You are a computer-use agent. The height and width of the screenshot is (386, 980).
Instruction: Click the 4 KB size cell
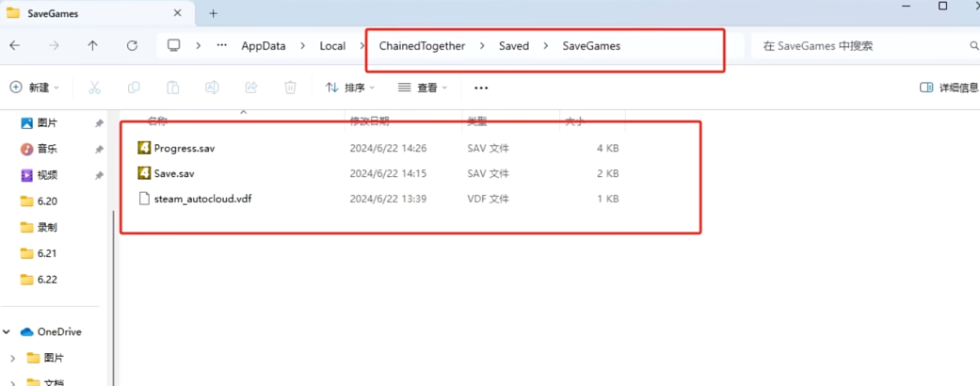[x=607, y=149]
